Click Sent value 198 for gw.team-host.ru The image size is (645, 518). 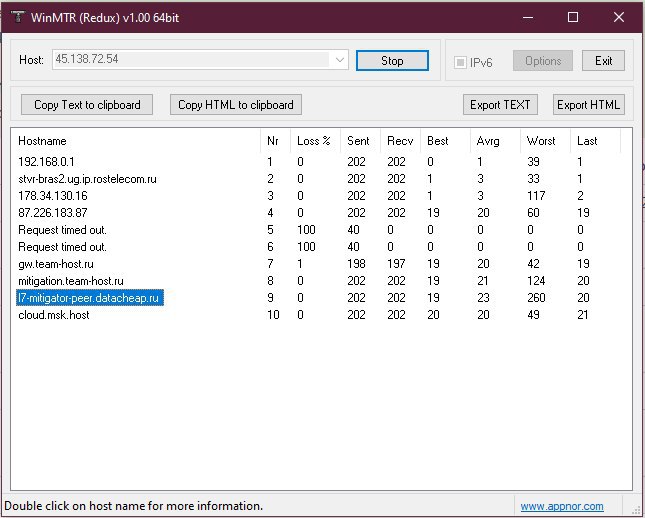(356, 264)
